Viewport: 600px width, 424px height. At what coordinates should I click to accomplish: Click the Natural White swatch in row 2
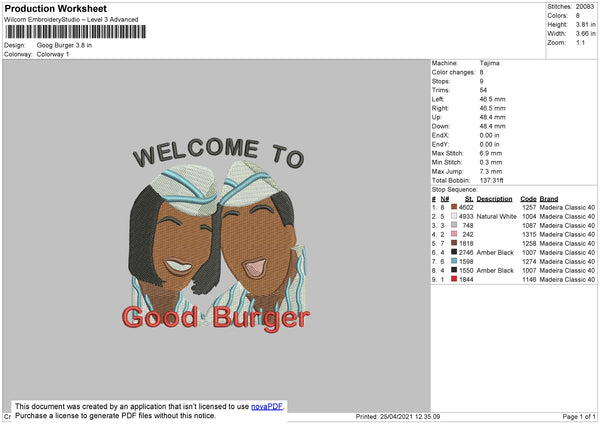pos(454,216)
